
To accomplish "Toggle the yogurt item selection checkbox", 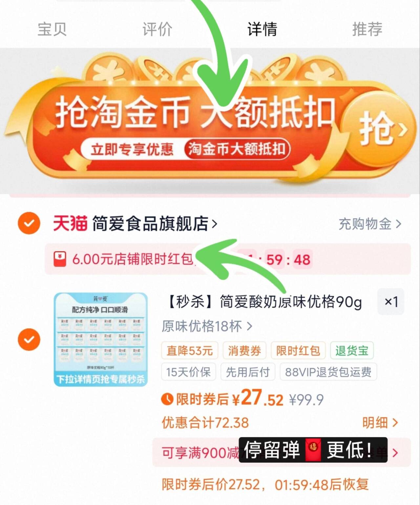I will pyautogui.click(x=29, y=339).
